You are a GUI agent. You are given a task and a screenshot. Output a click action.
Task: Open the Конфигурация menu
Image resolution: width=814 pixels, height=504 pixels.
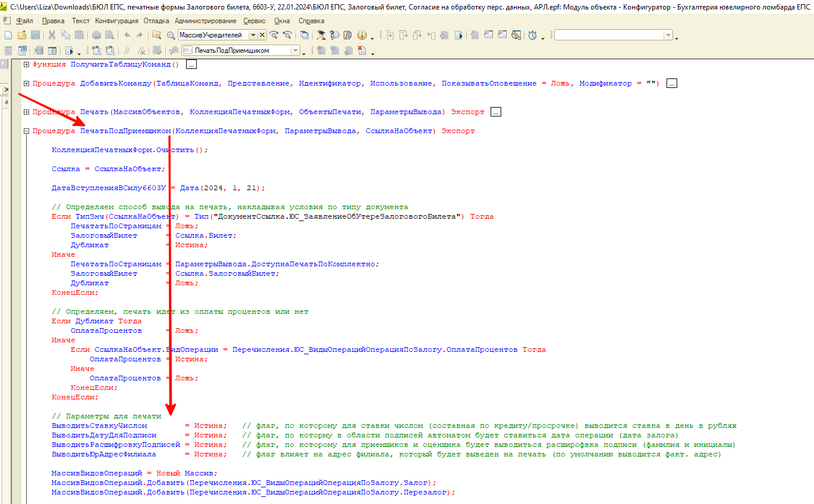coord(117,21)
